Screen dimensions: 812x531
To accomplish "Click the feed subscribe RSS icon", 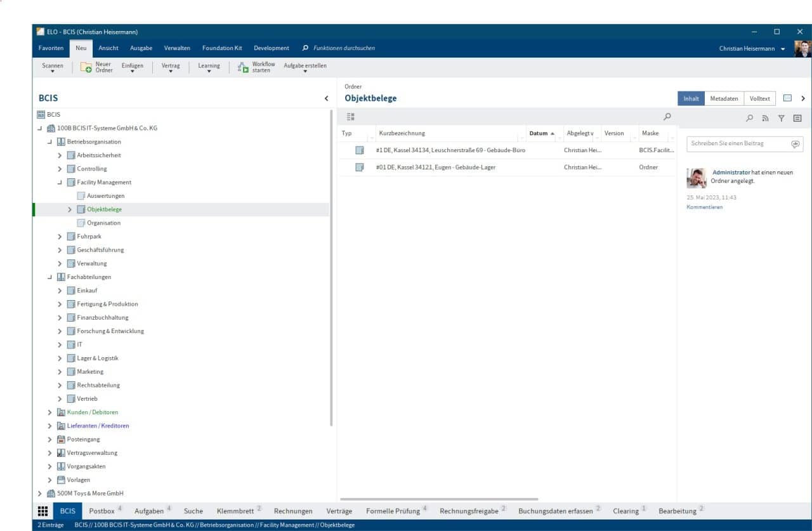I will coord(766,118).
